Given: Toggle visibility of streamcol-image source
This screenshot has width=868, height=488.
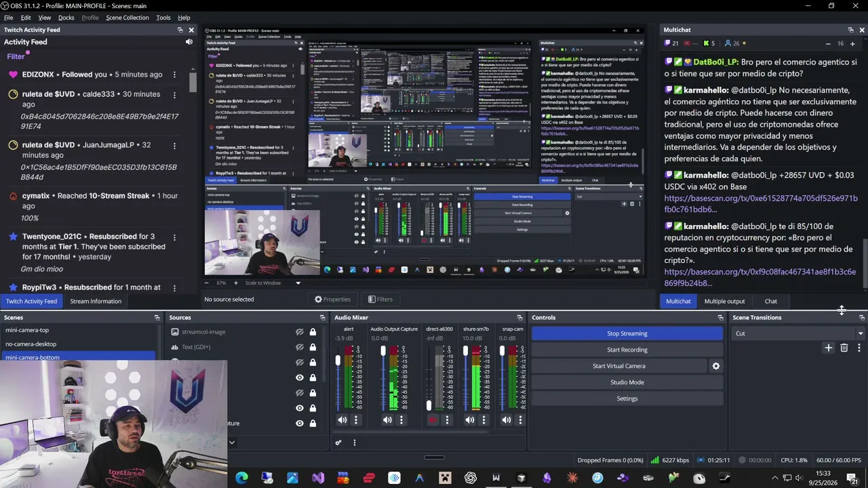Looking at the screenshot, I should pos(299,332).
